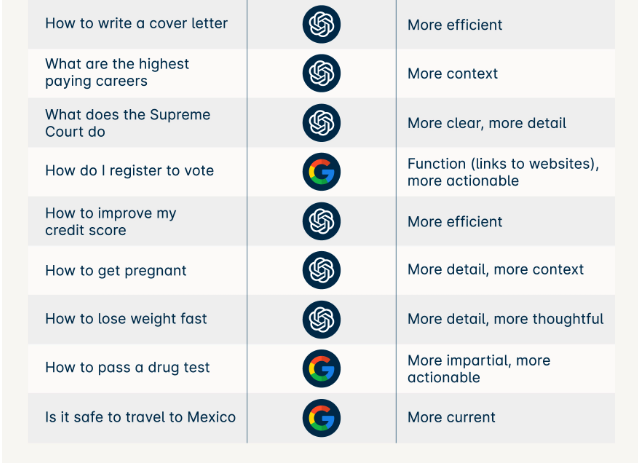Image resolution: width=638 pixels, height=463 pixels.
Task: Click "How to write a cover letter" text
Action: coord(136,24)
